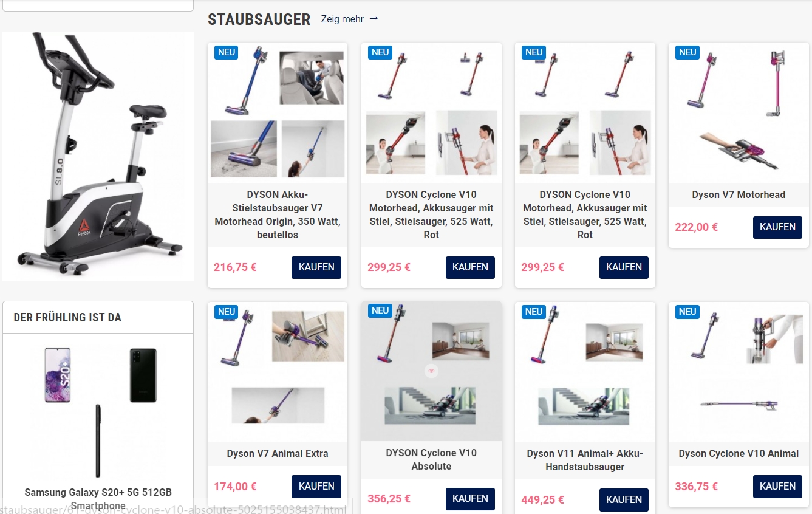This screenshot has height=514, width=812.
Task: Open the Samsung Galaxy S20+ 5G 512GB Smartphone link
Action: pyautogui.click(x=98, y=499)
